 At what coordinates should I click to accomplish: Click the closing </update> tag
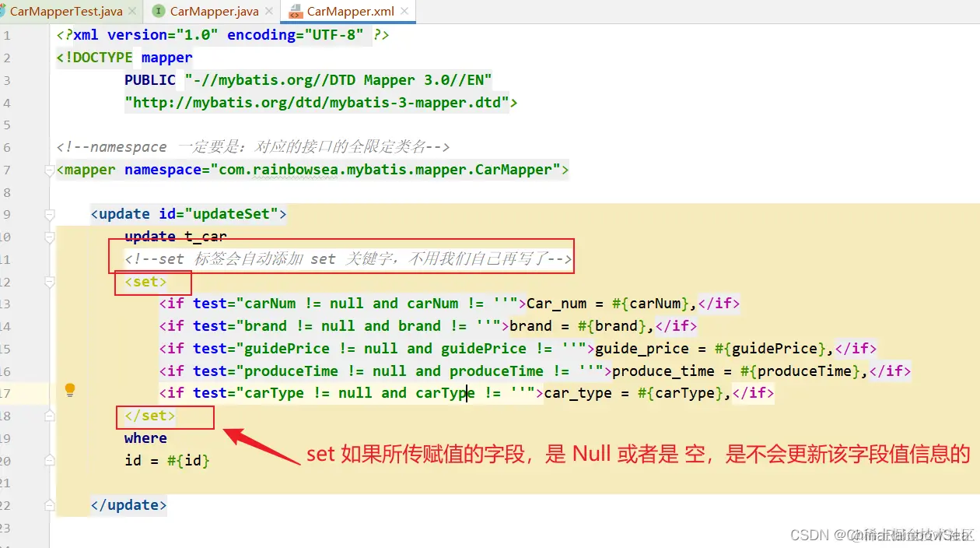point(128,505)
